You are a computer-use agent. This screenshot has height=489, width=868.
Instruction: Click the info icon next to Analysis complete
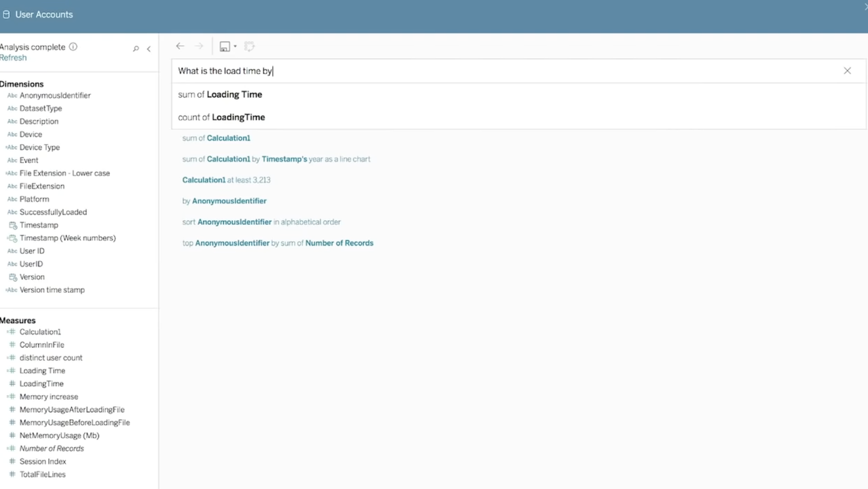click(x=73, y=47)
